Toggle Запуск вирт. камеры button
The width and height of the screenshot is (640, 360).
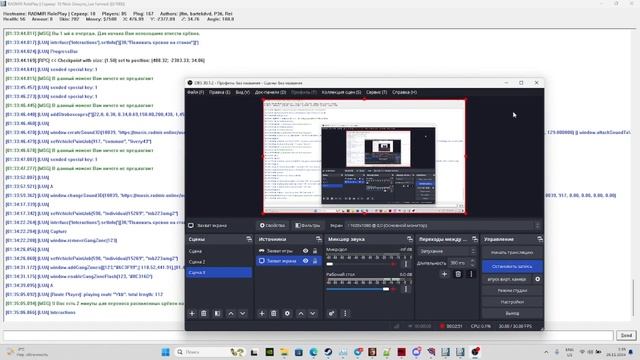tap(507, 279)
